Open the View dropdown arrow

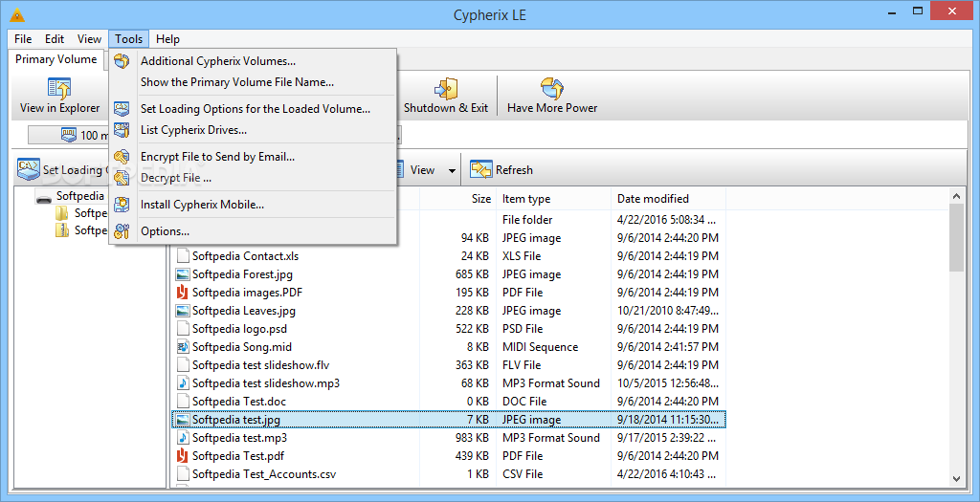click(x=452, y=170)
